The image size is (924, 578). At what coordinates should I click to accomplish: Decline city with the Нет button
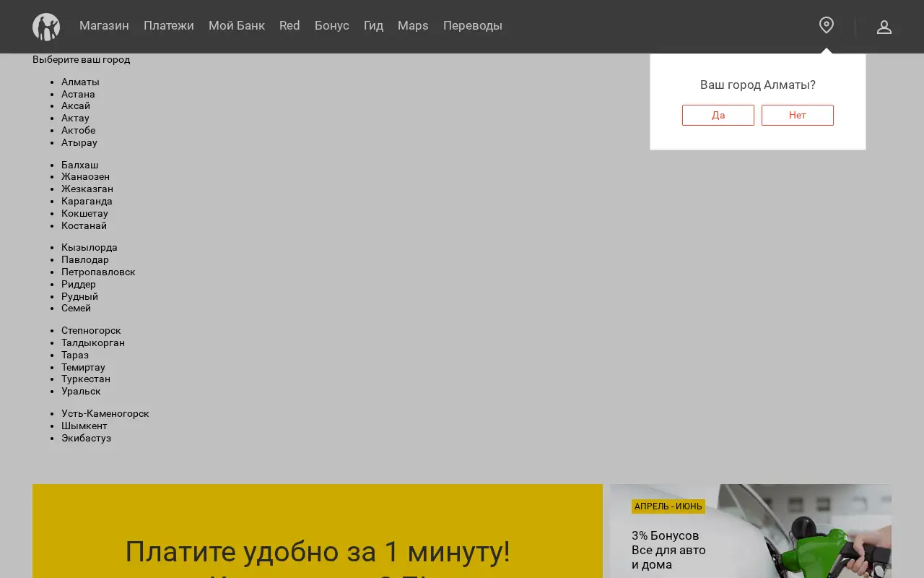[x=798, y=115]
